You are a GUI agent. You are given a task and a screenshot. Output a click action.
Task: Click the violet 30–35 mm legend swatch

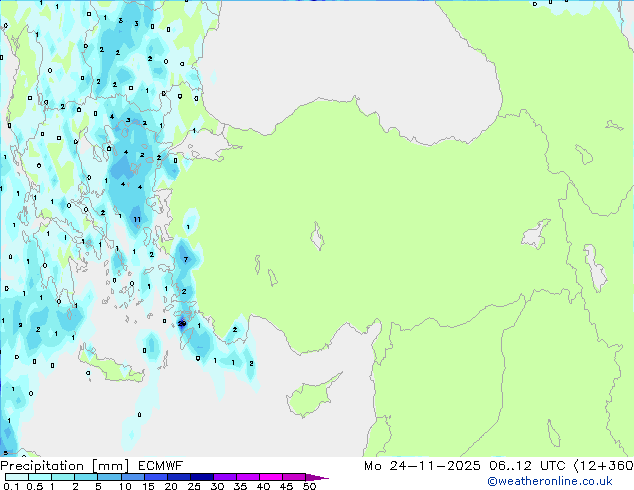224,477
